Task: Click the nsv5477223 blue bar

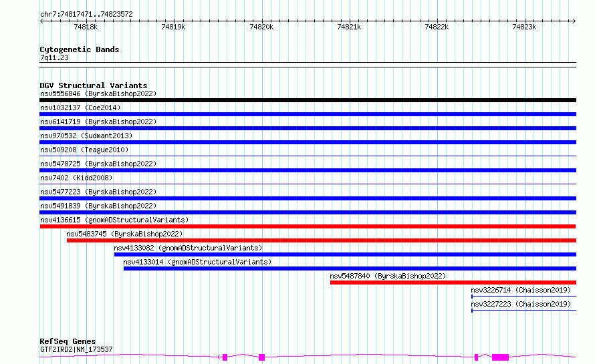Action: click(x=308, y=198)
